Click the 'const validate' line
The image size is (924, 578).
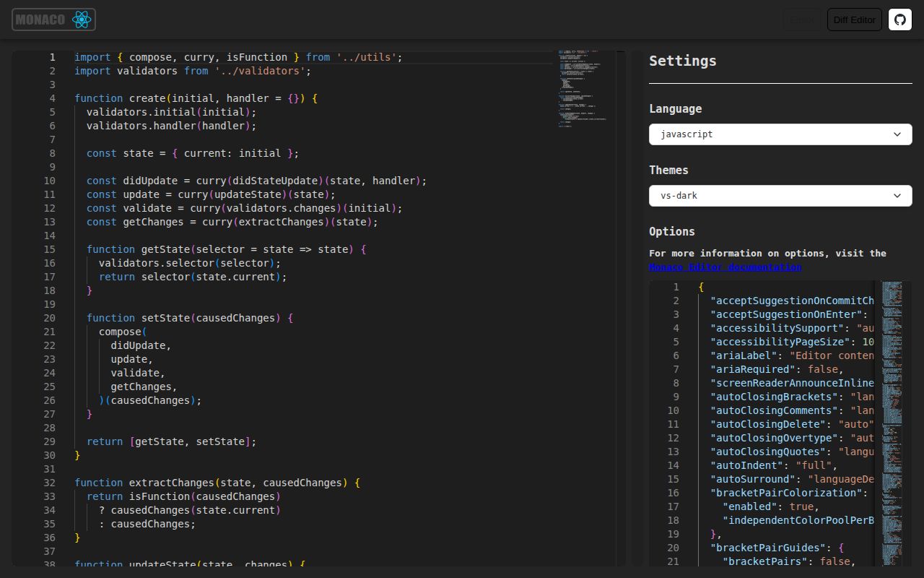click(244, 208)
